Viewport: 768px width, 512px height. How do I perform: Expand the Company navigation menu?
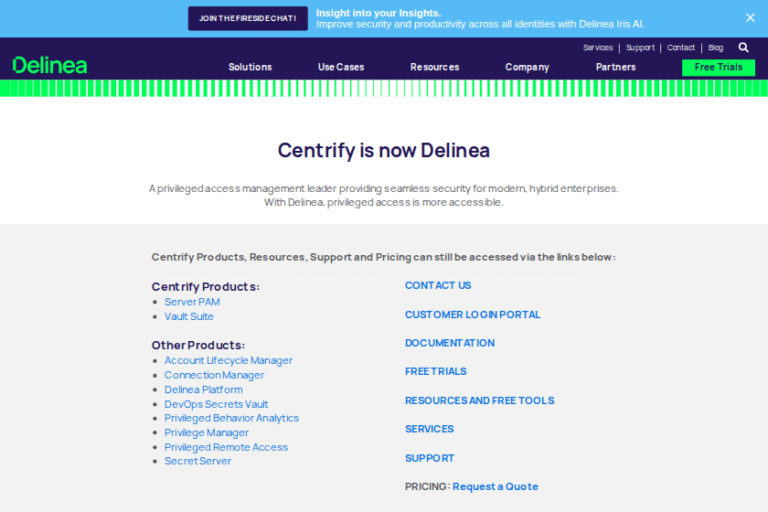click(x=527, y=67)
